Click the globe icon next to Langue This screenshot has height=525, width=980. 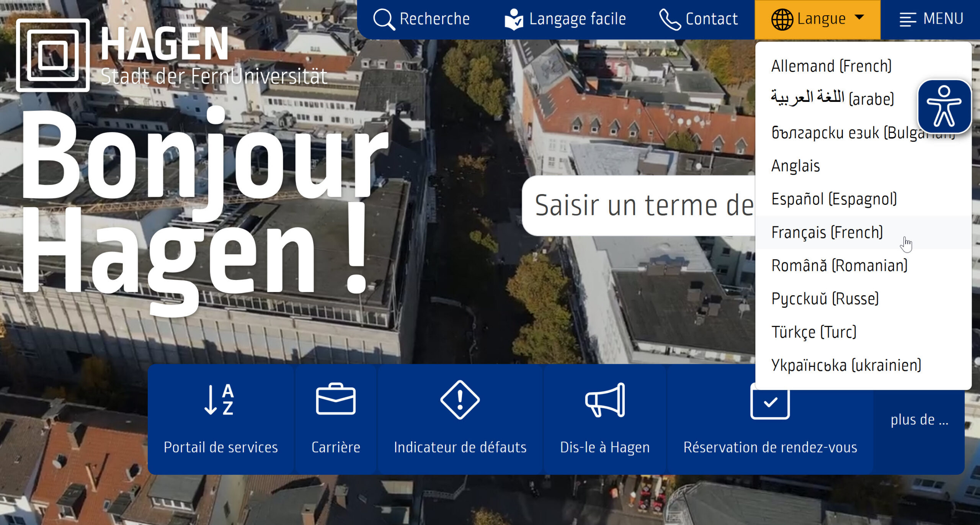coord(782,18)
